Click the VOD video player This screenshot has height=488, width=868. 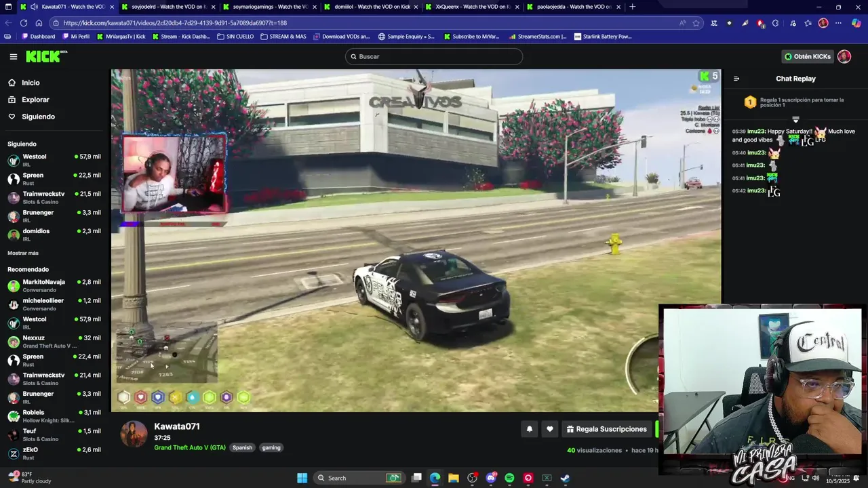416,240
